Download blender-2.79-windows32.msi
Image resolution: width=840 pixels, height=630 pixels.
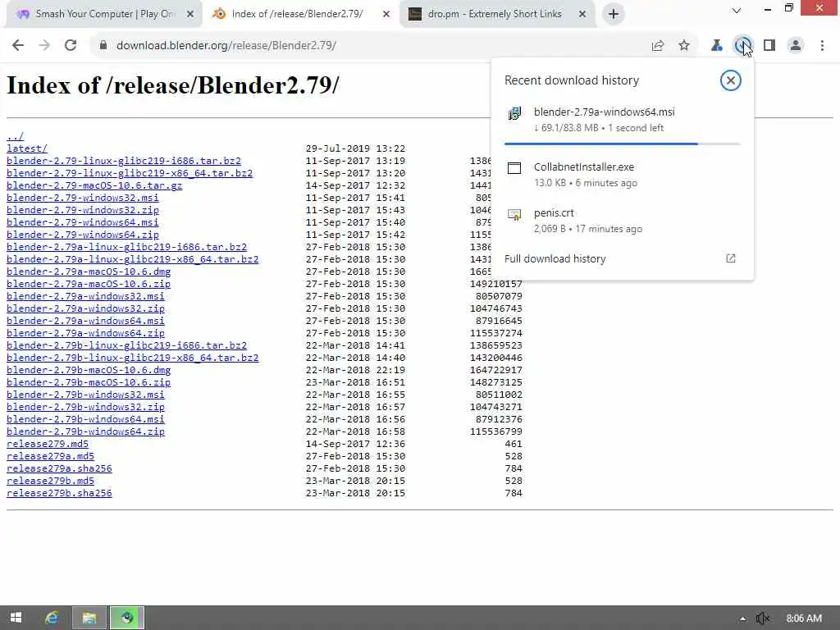(x=83, y=198)
